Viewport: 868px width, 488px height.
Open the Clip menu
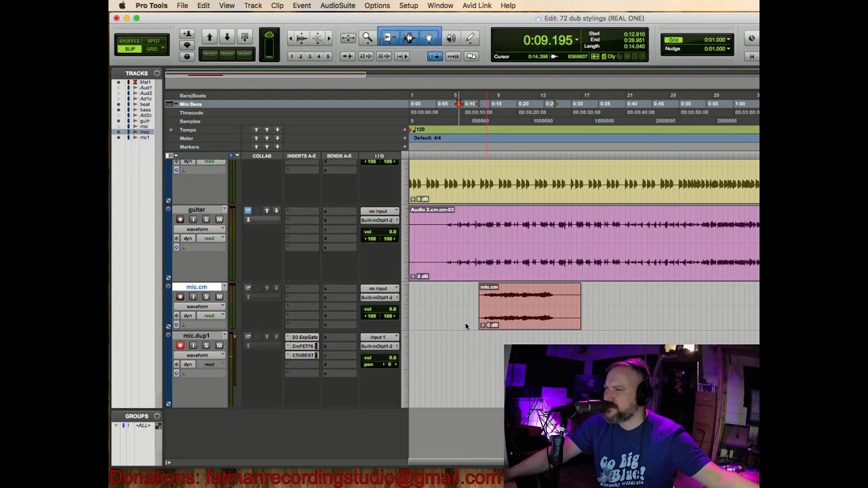click(x=277, y=5)
